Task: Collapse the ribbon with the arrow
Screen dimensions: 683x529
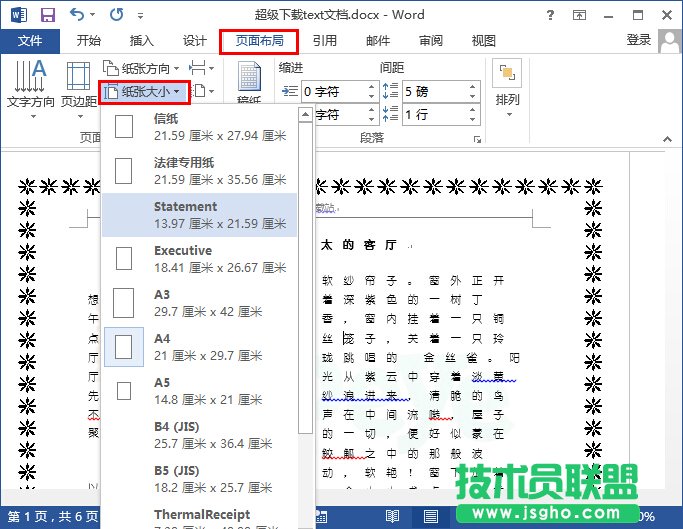Action: tap(667, 139)
